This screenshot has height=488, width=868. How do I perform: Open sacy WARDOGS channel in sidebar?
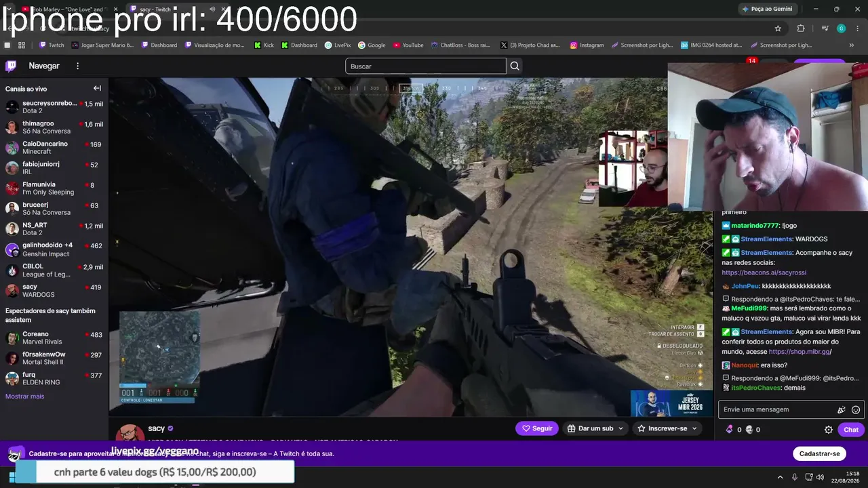click(x=54, y=291)
